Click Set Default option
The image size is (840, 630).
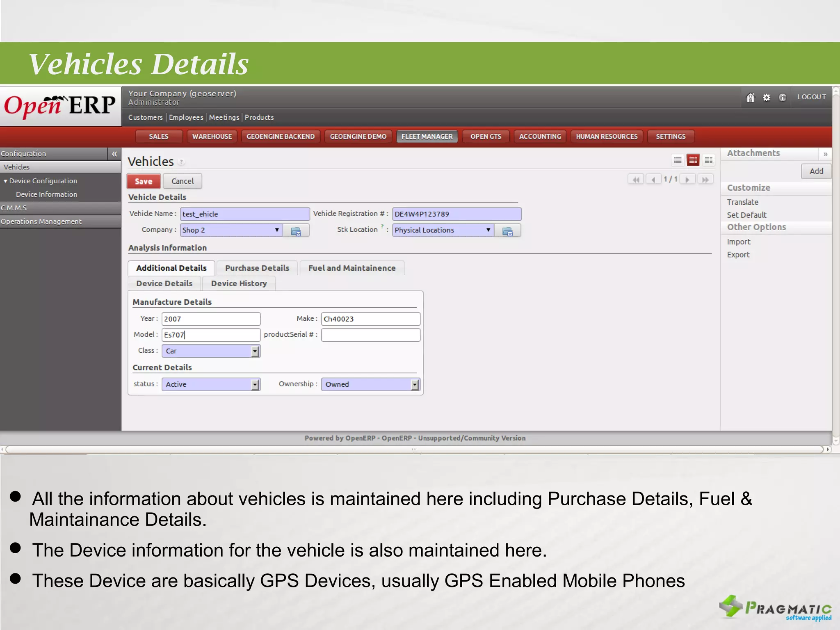746,215
